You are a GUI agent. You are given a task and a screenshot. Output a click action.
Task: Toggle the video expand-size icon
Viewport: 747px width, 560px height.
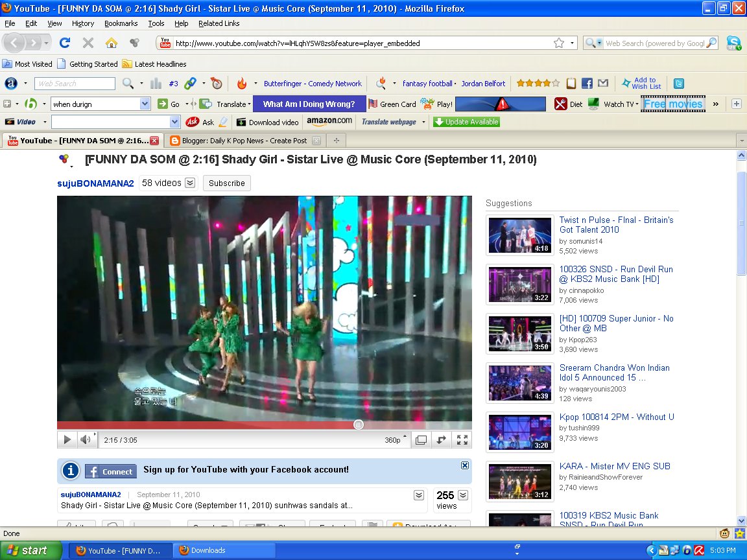[x=421, y=440]
